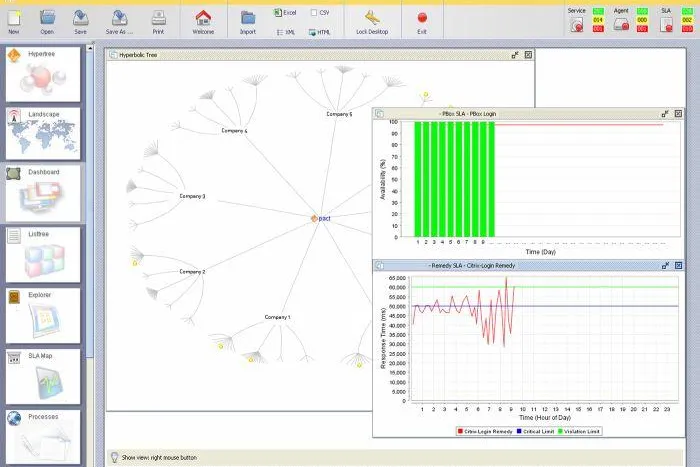Click the Agent yellow counter

tap(642, 20)
